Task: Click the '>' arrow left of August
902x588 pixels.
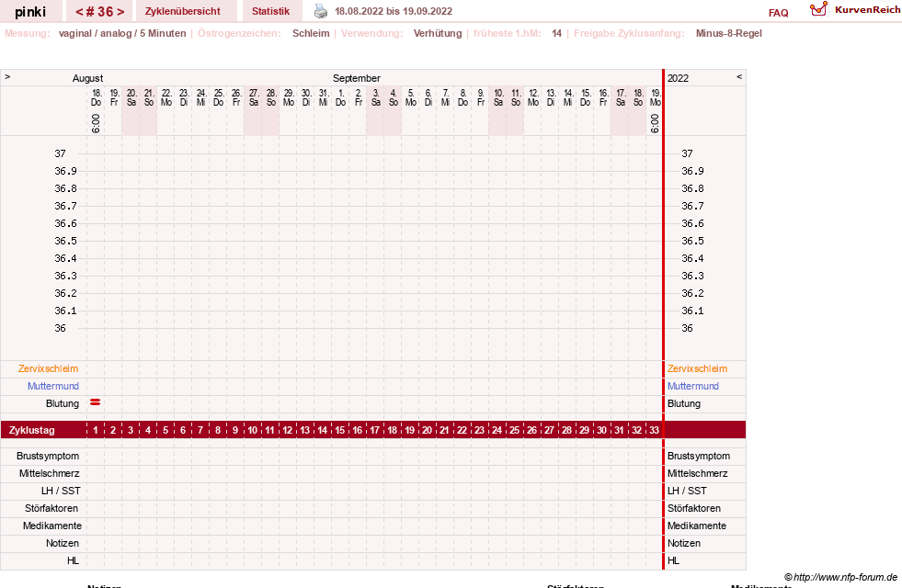Action: pyautogui.click(x=7, y=76)
